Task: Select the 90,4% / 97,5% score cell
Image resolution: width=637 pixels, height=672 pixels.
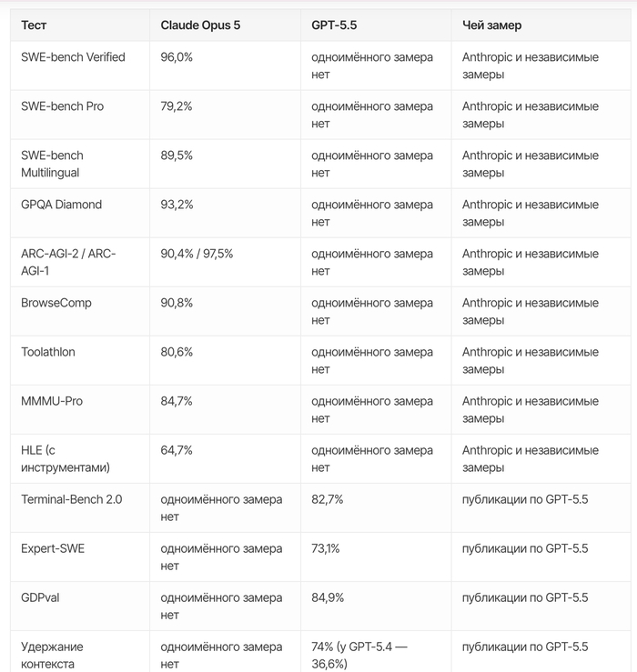Action: click(x=197, y=254)
